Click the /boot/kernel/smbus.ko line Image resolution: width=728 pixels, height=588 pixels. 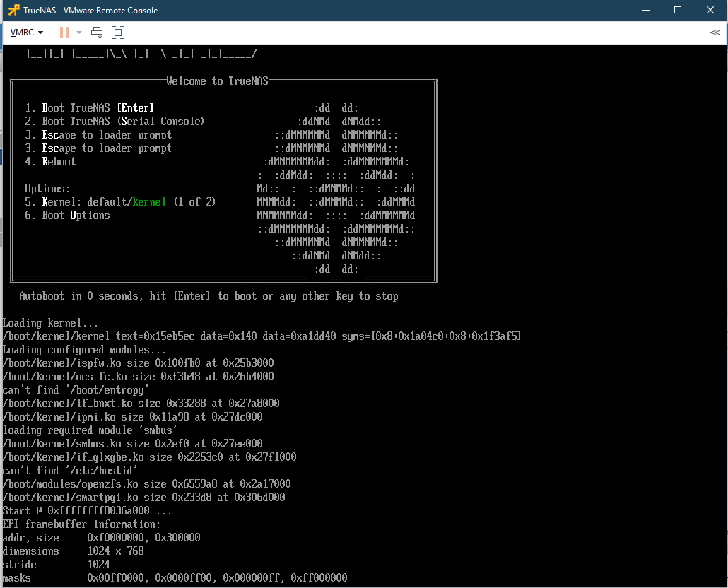[x=133, y=444]
